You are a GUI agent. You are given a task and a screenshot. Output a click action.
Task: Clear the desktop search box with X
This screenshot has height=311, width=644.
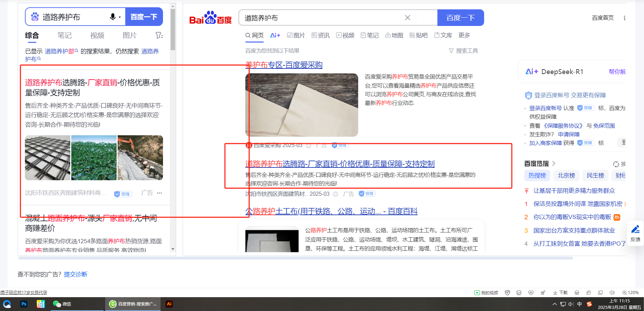(x=408, y=18)
